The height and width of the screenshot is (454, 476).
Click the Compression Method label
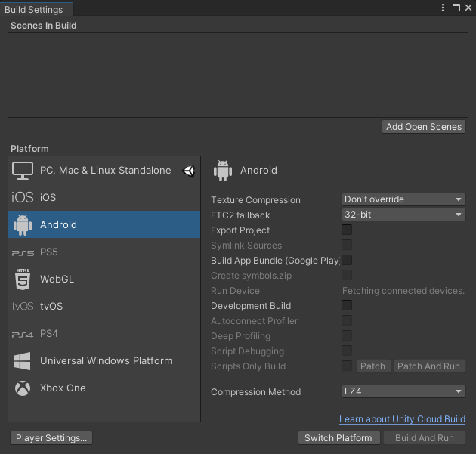click(x=255, y=392)
